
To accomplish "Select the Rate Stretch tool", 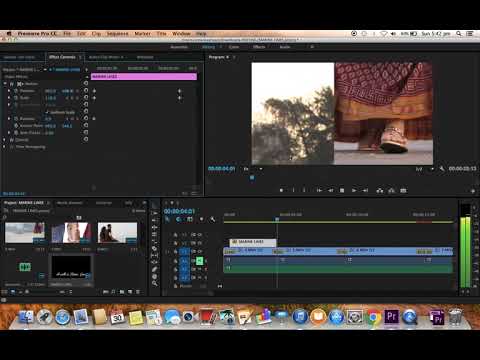I will pyautogui.click(x=155, y=241).
